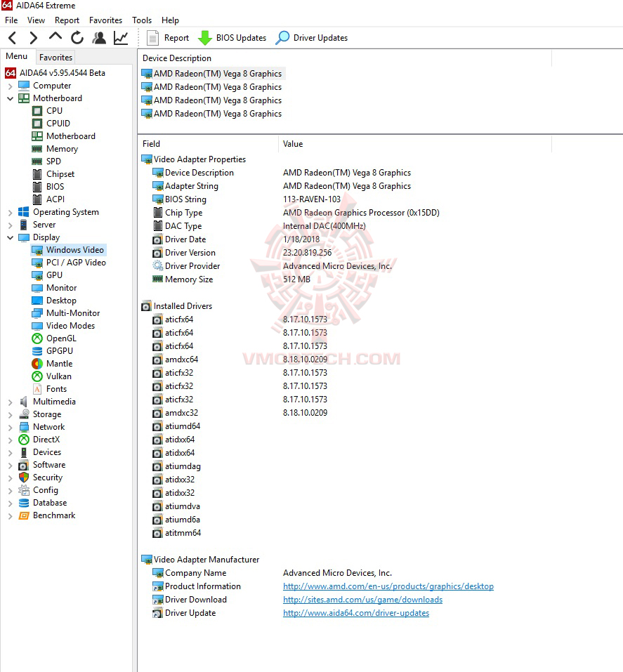Click the Devices icon

coord(24,452)
